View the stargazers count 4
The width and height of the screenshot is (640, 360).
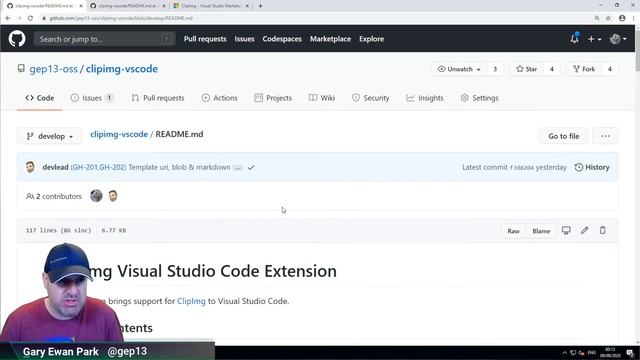pyautogui.click(x=551, y=69)
